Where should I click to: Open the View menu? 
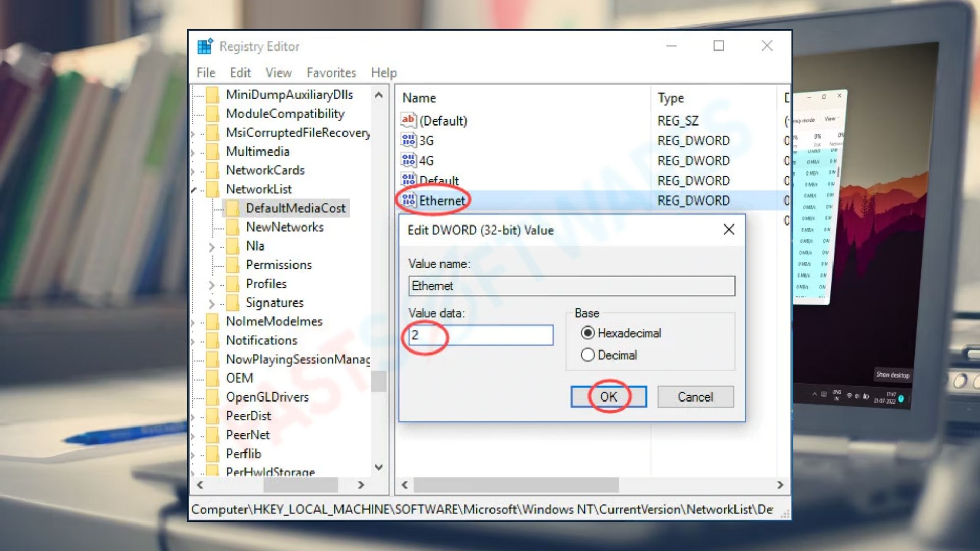coord(279,73)
